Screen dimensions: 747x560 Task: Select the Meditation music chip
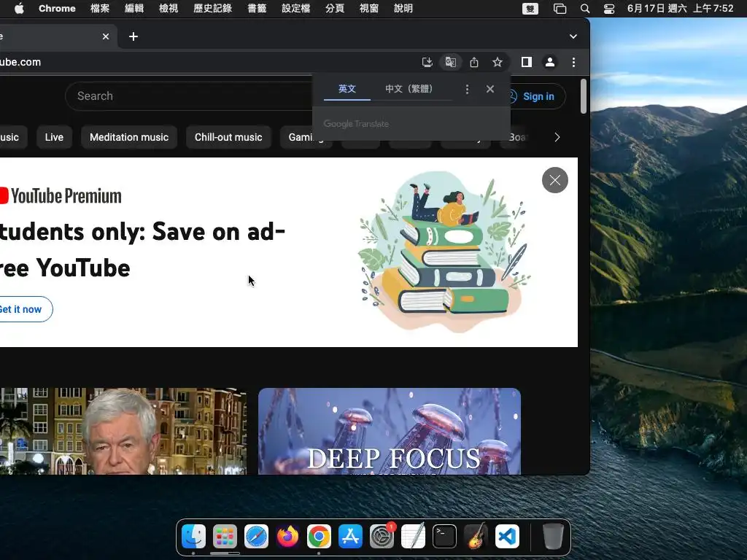pos(129,137)
